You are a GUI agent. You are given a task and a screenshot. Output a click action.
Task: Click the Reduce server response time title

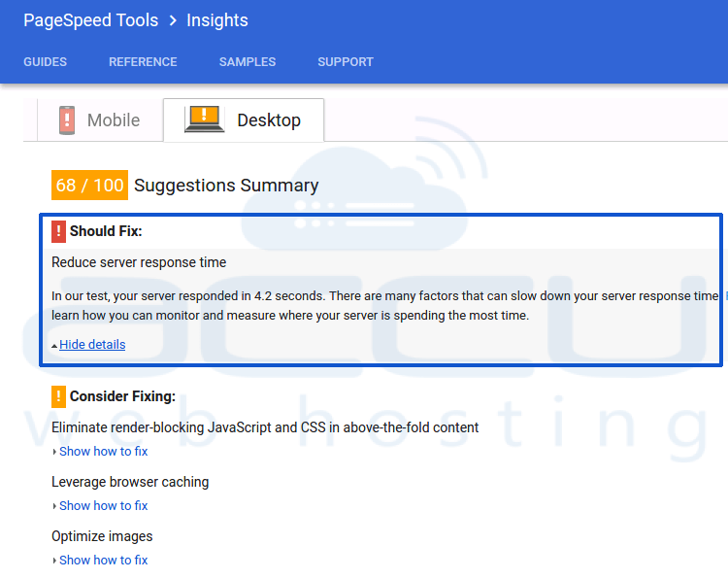click(x=139, y=262)
